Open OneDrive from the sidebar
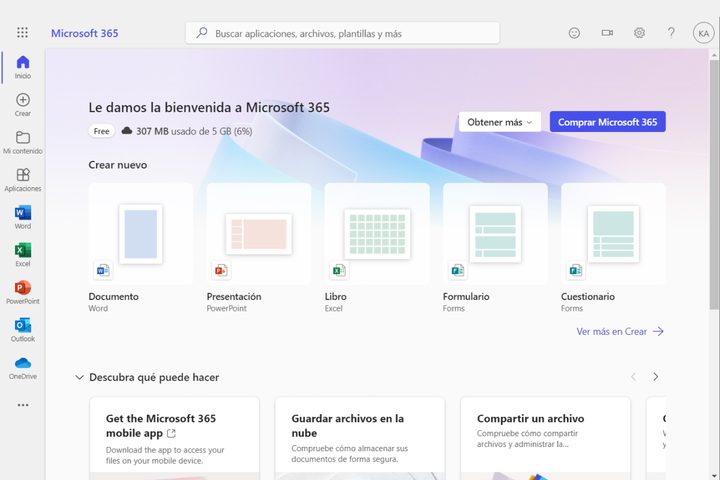Image resolution: width=720 pixels, height=480 pixels. [22, 368]
